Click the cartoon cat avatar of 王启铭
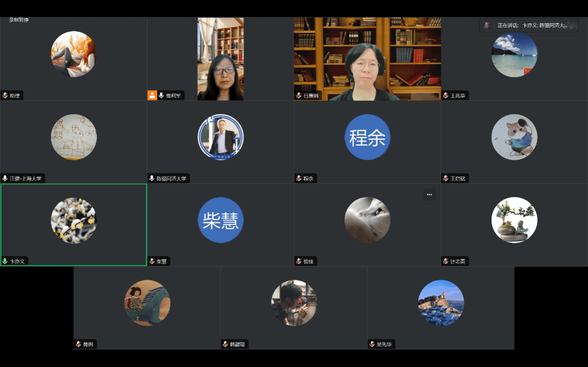The width and height of the screenshot is (588, 367). click(514, 137)
